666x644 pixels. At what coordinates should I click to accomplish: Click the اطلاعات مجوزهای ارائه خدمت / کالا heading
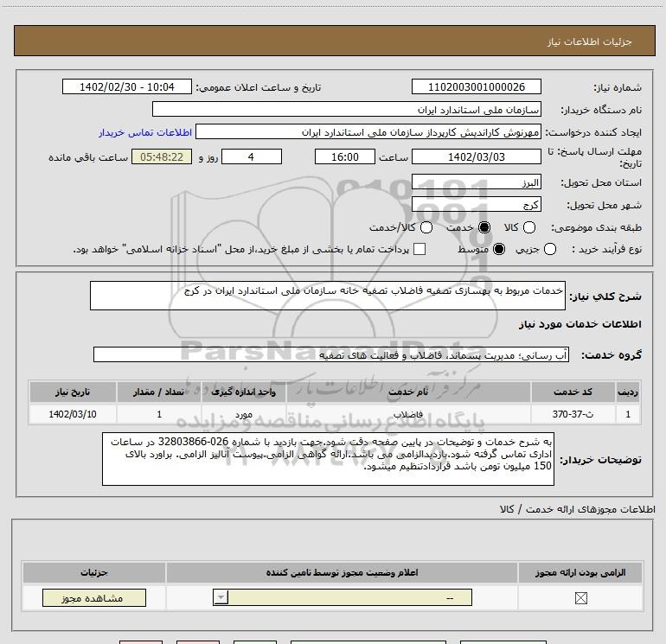point(578,509)
